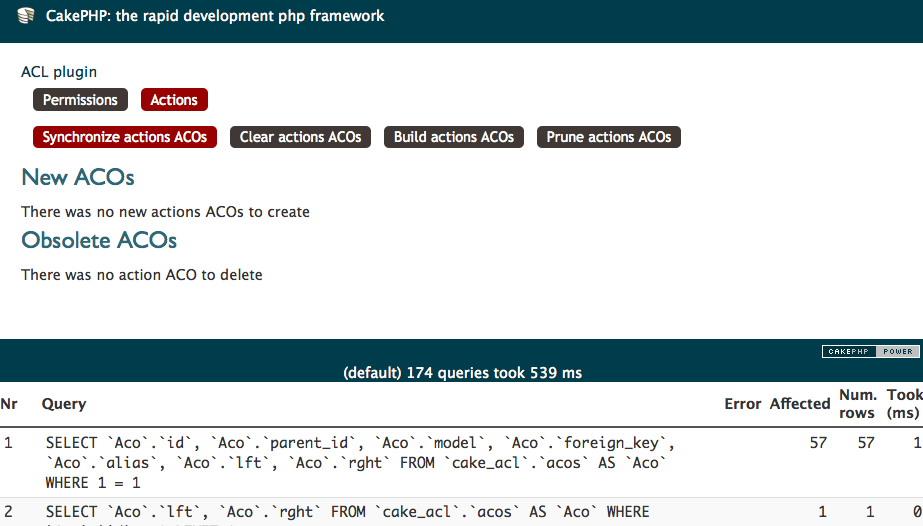923x526 pixels.
Task: Click the Nr column header
Action: point(9,404)
